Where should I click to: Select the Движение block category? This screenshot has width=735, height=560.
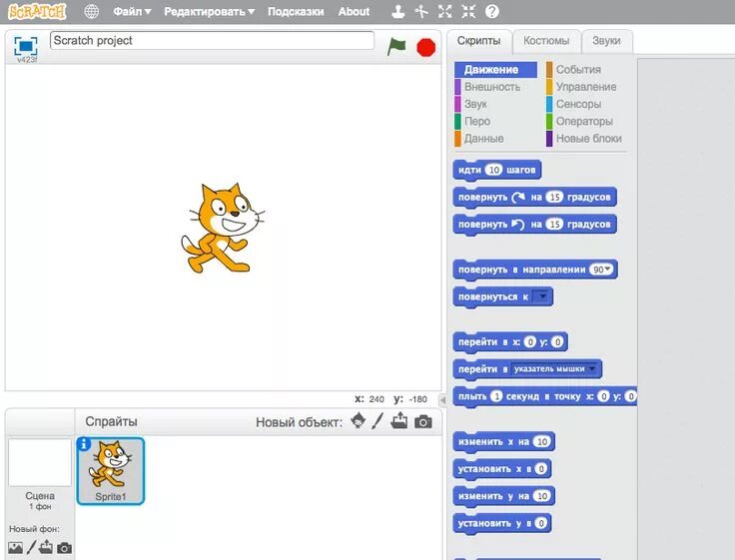click(x=495, y=70)
